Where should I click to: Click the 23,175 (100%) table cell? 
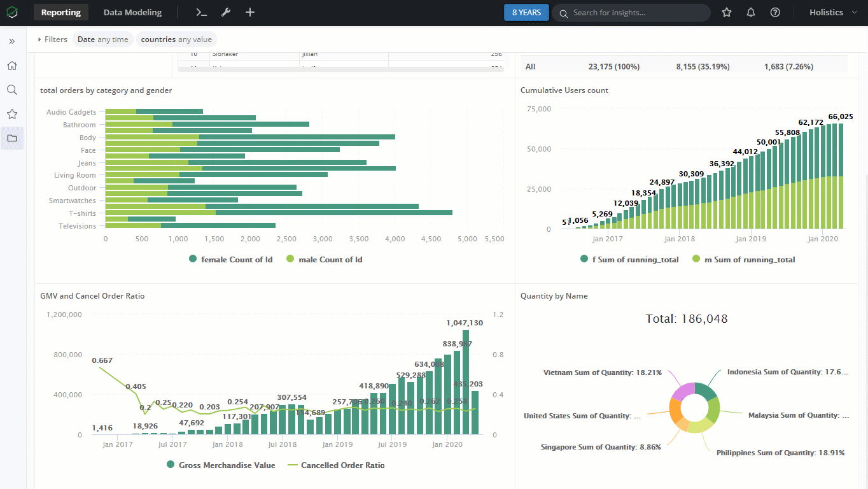point(614,66)
